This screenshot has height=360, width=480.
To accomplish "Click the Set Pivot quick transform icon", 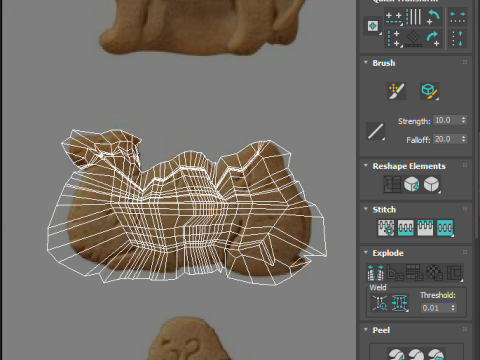I will coord(373,26).
